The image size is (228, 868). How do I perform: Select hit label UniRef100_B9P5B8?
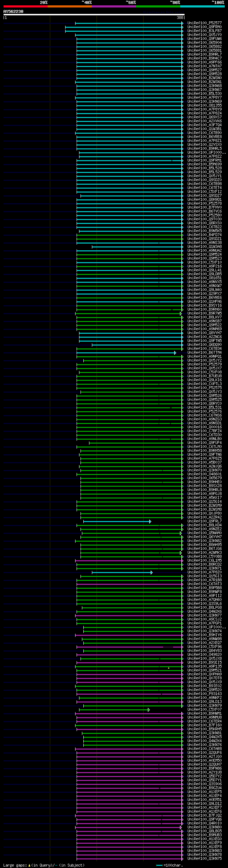(204, 588)
